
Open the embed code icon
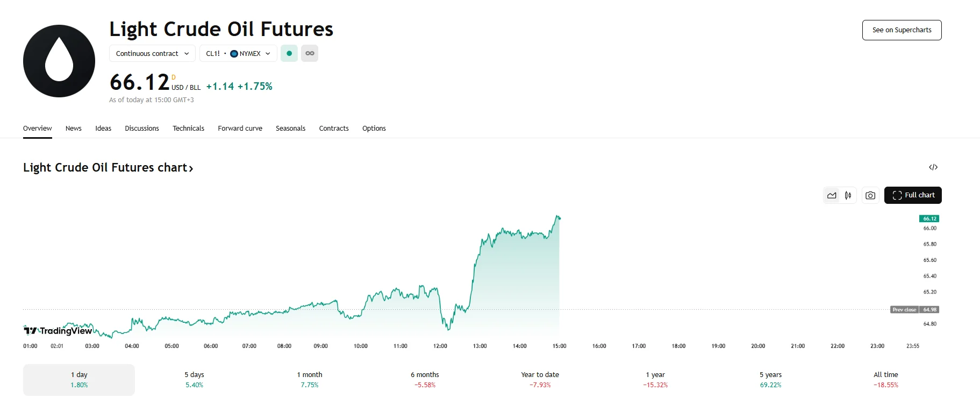pos(934,167)
